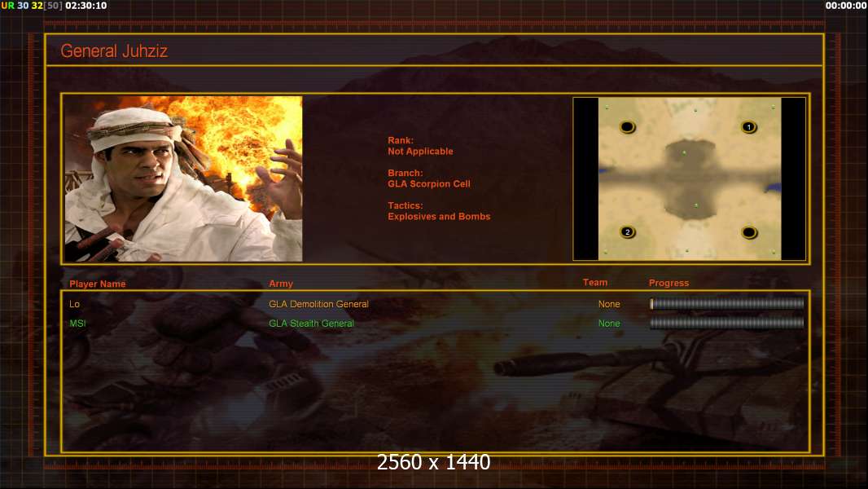Click the Team value None for MSI
Image resolution: width=868 pixels, height=489 pixels.
coord(609,324)
